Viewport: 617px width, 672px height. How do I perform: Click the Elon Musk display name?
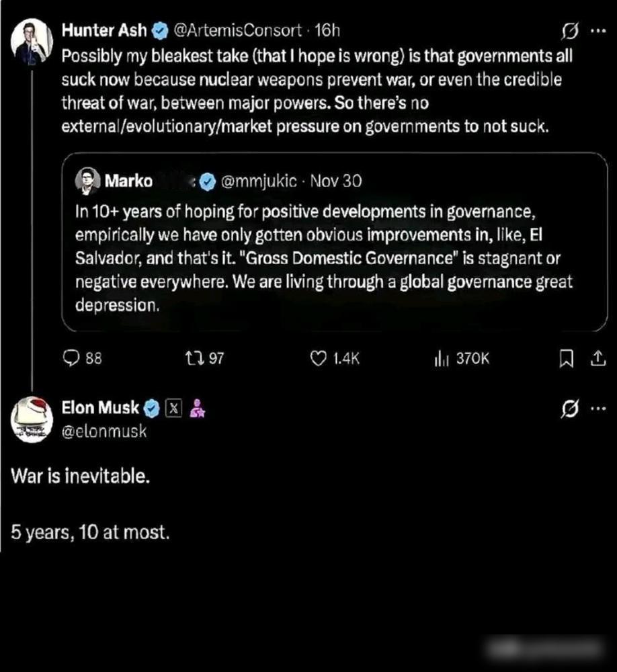100,407
